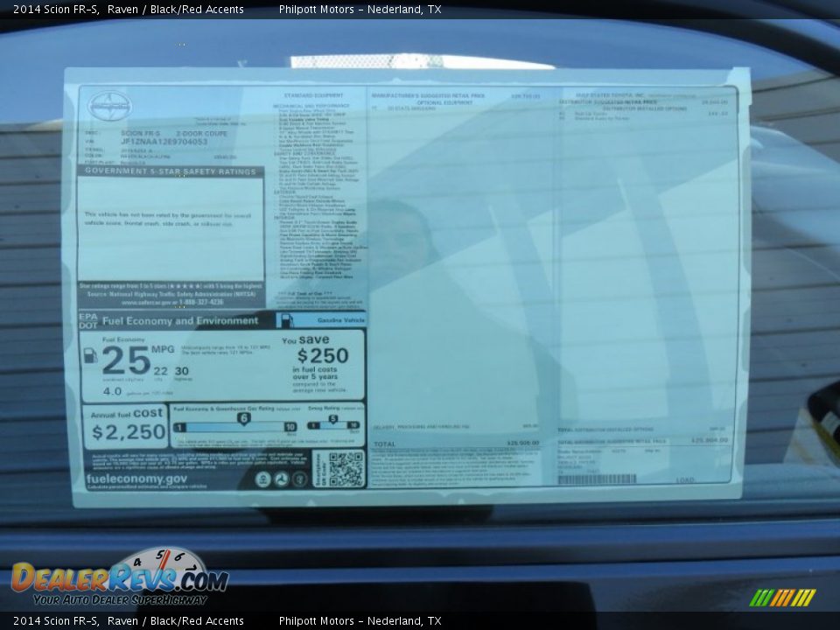
Task: Click the first agency seal beside fueleconomy.gov
Action: tap(262, 479)
